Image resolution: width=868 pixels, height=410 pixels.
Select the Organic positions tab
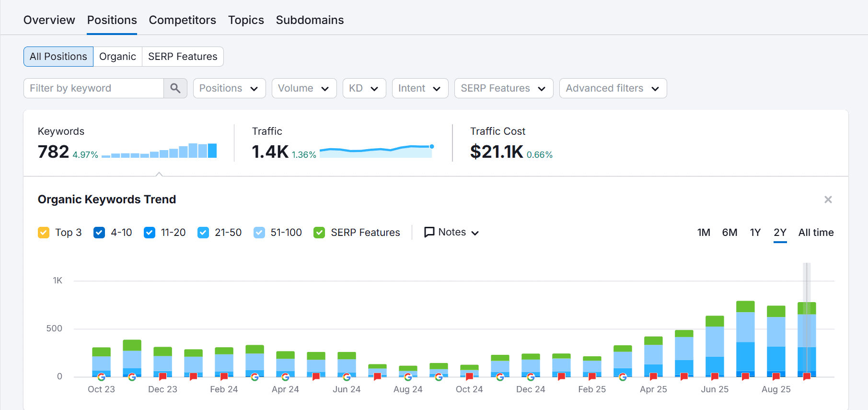(x=117, y=57)
